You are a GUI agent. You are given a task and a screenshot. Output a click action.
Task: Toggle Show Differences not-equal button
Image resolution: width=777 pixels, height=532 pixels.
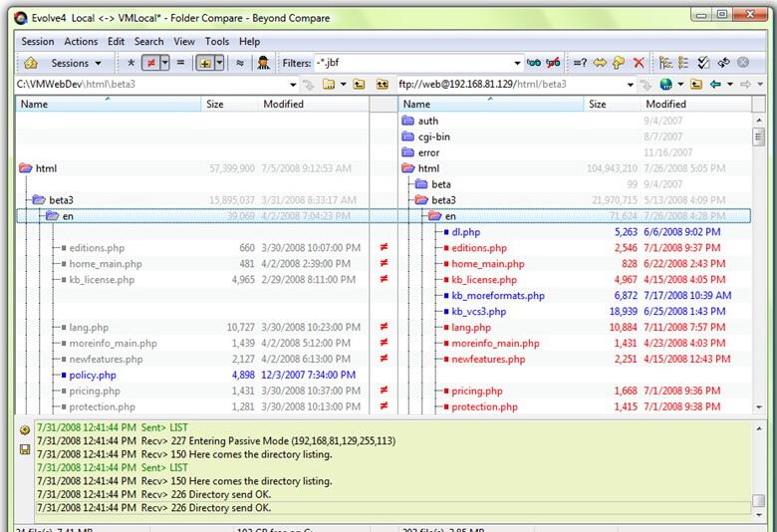pos(151,63)
